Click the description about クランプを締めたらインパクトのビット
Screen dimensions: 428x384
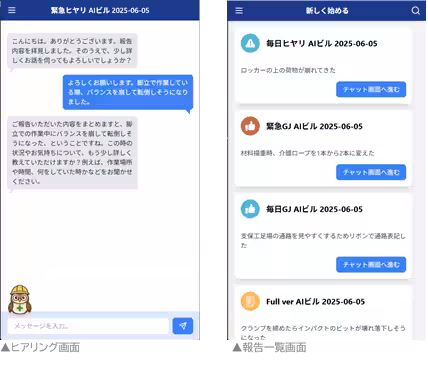[x=323, y=332]
